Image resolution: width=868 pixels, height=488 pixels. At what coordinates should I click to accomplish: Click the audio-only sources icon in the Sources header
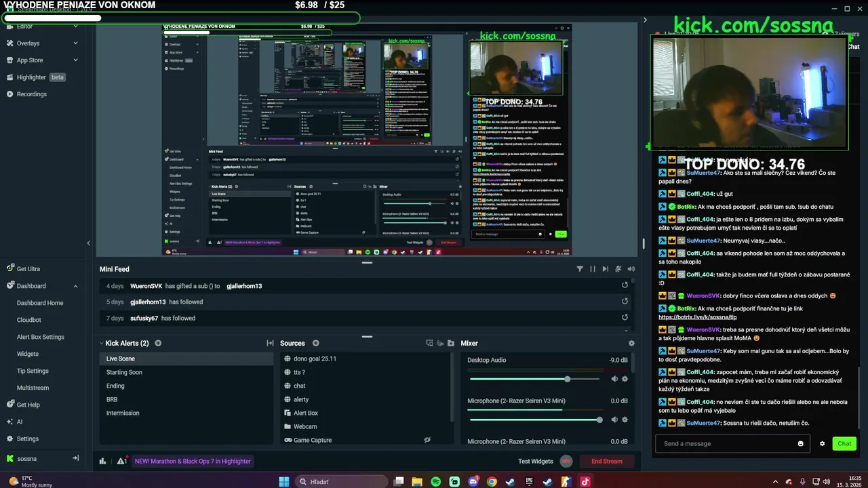439,343
